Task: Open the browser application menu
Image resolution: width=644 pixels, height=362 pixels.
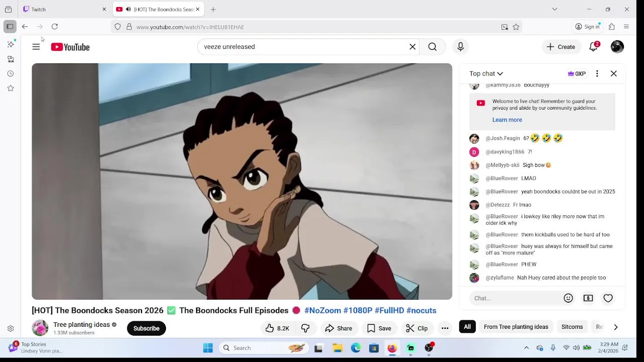Action: click(x=626, y=27)
